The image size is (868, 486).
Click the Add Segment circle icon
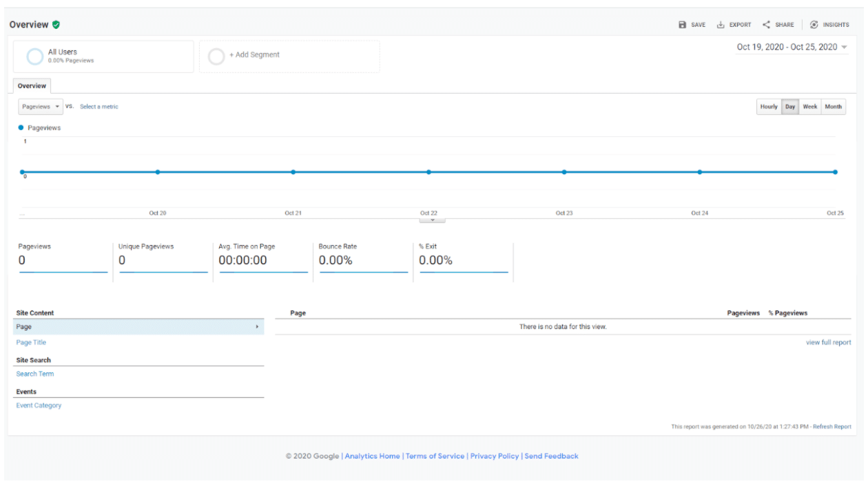pyautogui.click(x=216, y=56)
